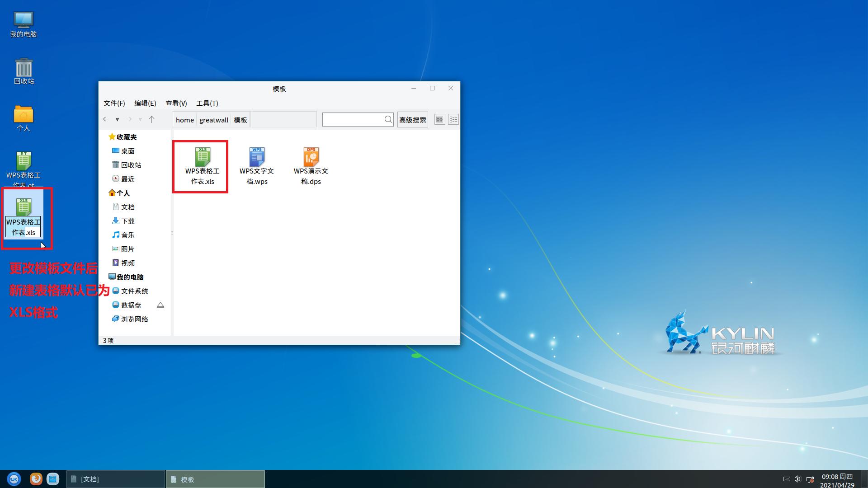The width and height of the screenshot is (868, 488).
Task: Go up to the parent folder
Action: point(152,119)
